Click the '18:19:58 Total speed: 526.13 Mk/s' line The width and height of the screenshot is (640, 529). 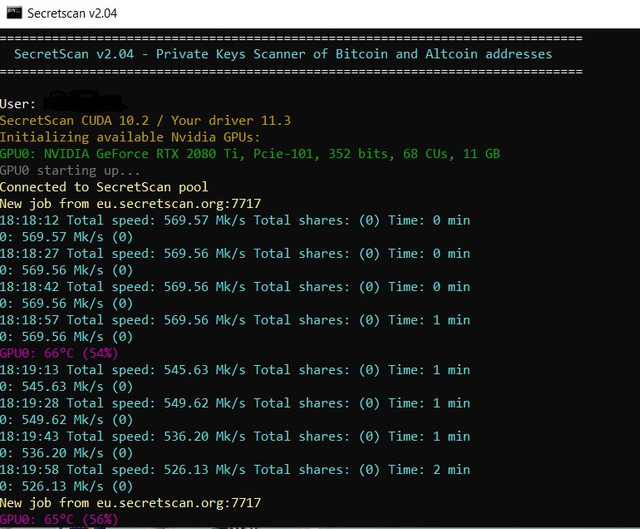[235, 470]
